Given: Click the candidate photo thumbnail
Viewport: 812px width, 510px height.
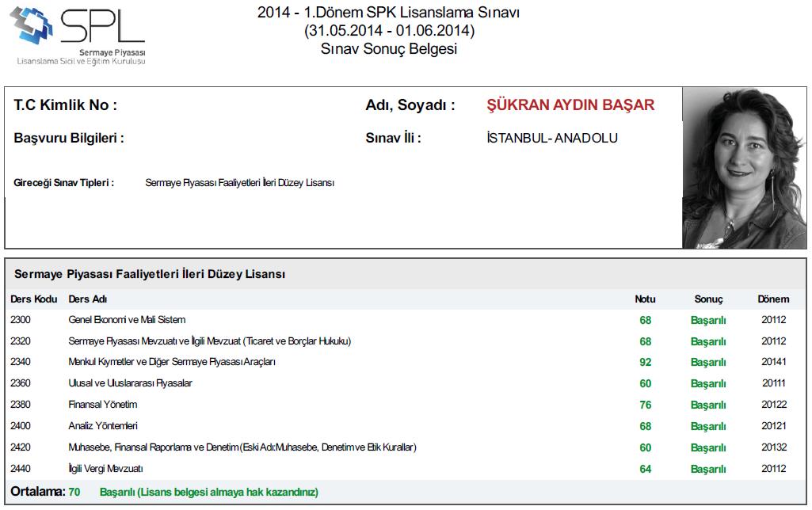Looking at the screenshot, I should 744,168.
